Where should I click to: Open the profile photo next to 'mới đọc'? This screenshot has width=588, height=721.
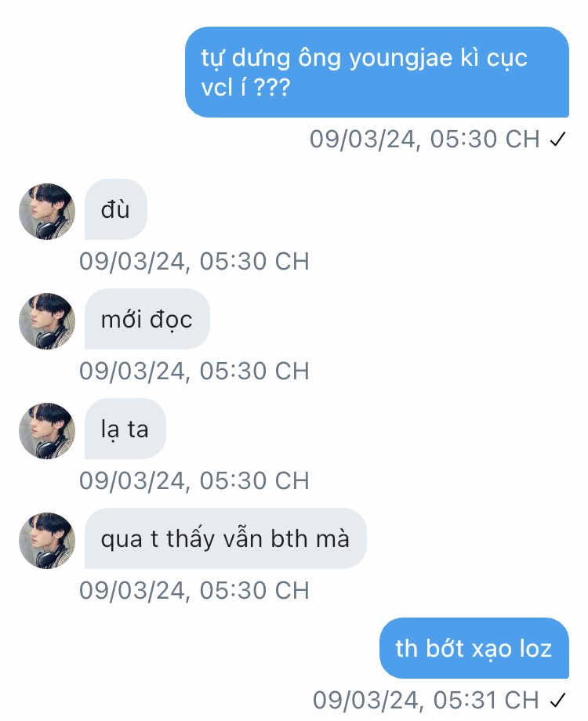tap(47, 321)
